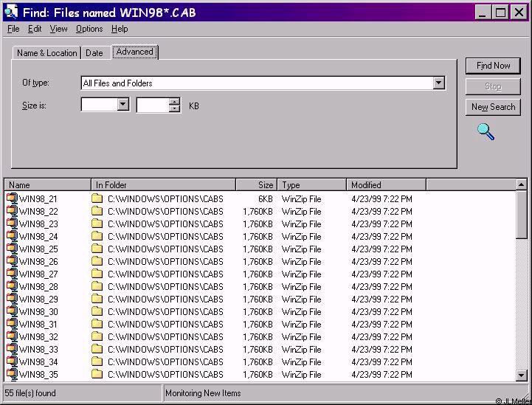Open the Of type dropdown arrow
Screen dimensions: 532x405
pos(438,83)
